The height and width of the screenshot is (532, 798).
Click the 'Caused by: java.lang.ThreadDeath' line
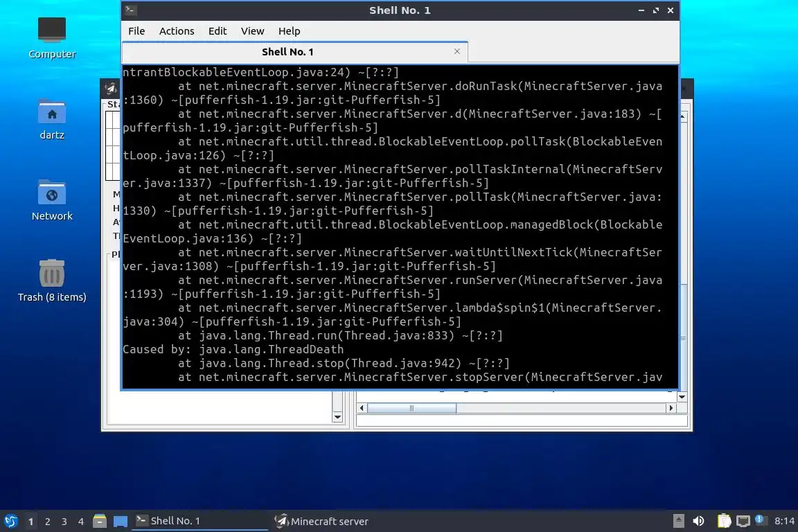[x=233, y=349]
